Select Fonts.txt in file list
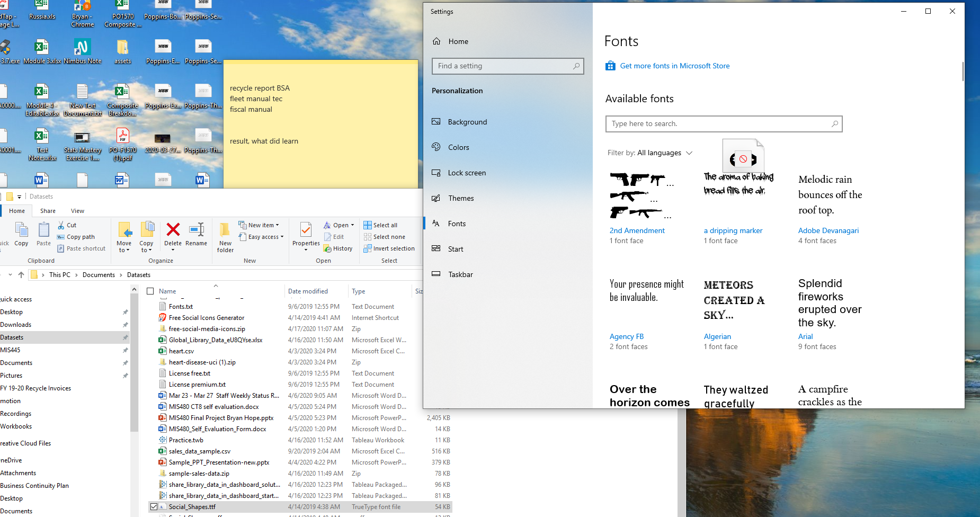Viewport: 980px width, 517px height. tap(300, 307)
